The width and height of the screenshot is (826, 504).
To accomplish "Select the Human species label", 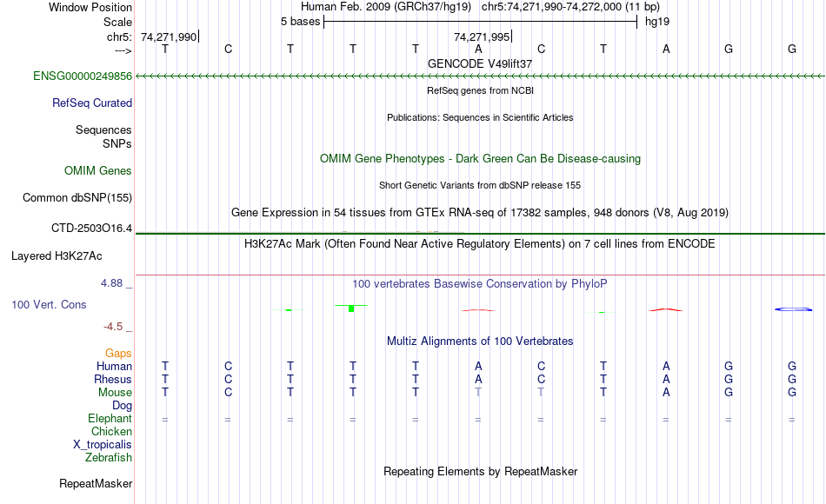I will 114,366.
